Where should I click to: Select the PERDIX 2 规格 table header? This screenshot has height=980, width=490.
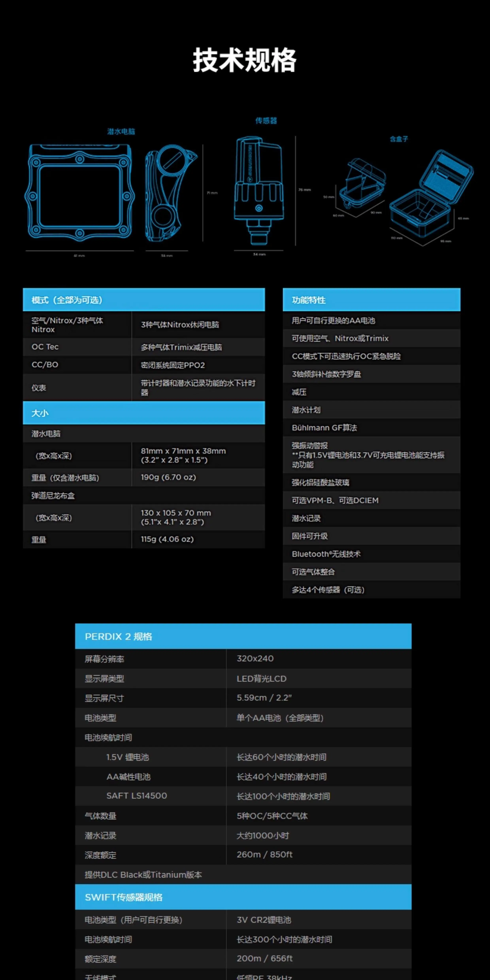pos(243,636)
